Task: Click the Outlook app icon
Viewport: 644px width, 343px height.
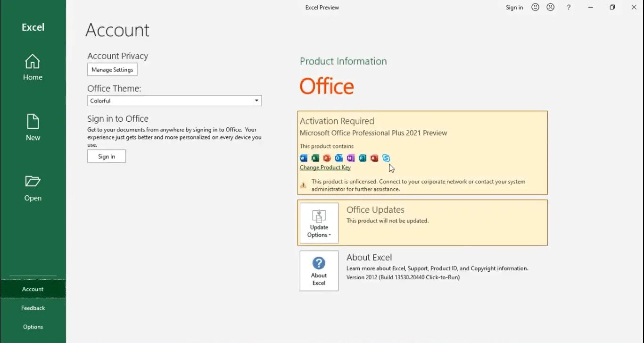Action: [339, 158]
